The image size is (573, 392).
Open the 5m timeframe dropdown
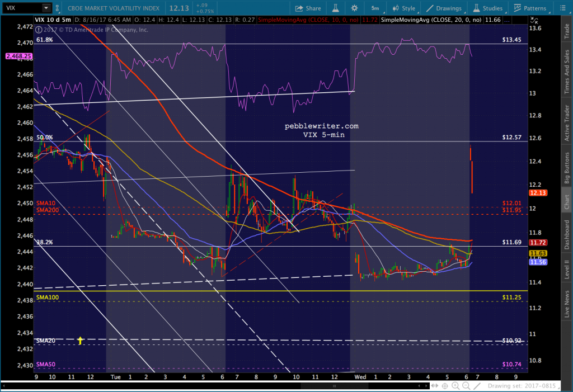tap(375, 8)
